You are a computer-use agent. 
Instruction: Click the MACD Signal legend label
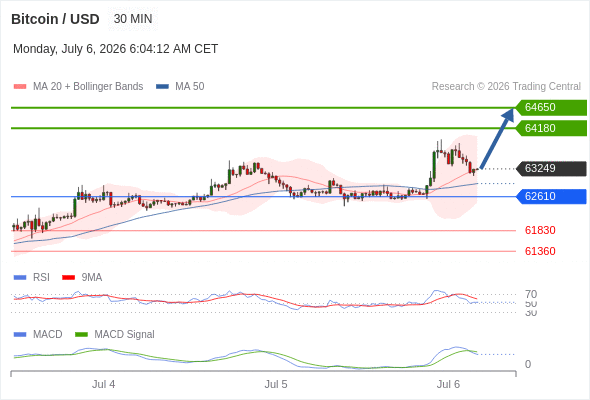pos(124,335)
